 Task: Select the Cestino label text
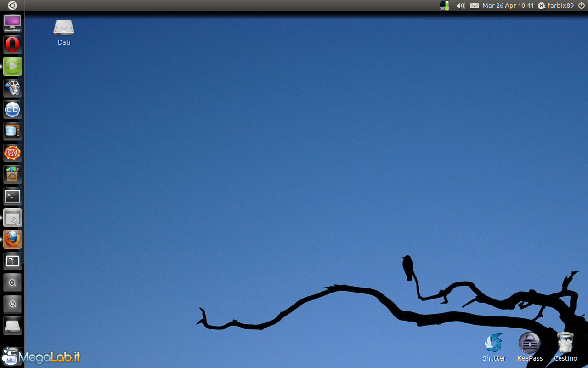click(x=565, y=358)
